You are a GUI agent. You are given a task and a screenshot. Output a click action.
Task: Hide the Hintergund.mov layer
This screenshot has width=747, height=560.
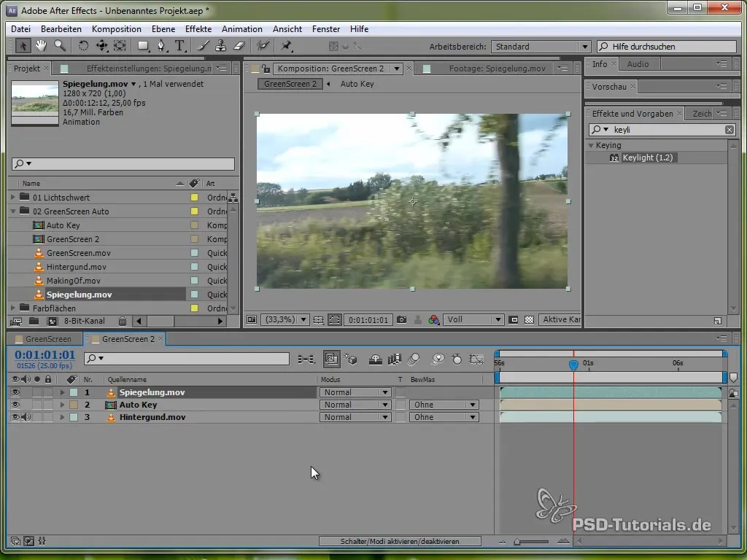pyautogui.click(x=15, y=417)
